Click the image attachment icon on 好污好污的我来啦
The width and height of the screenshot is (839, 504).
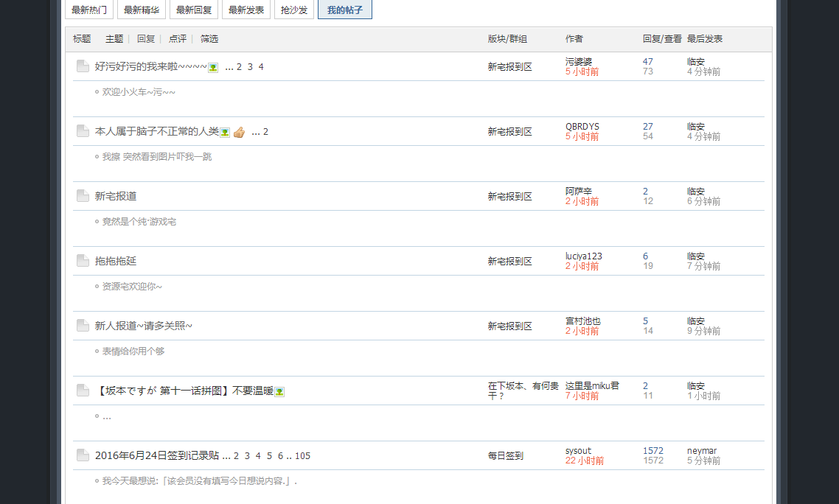click(213, 67)
